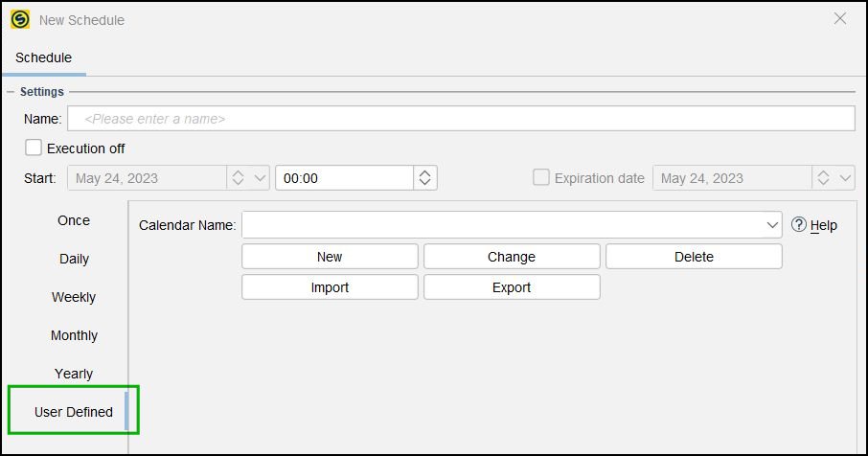This screenshot has height=456, width=868.
Task: Collapse the Settings section
Action: tap(10, 92)
